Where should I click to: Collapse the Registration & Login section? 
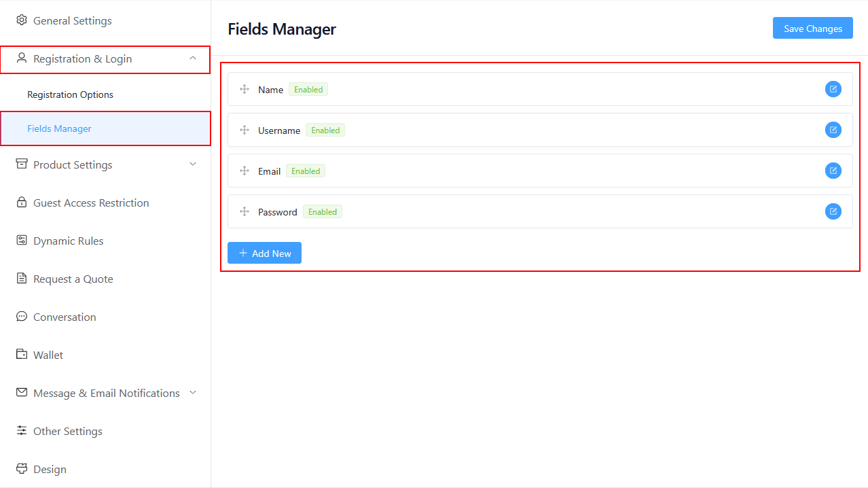(x=192, y=58)
